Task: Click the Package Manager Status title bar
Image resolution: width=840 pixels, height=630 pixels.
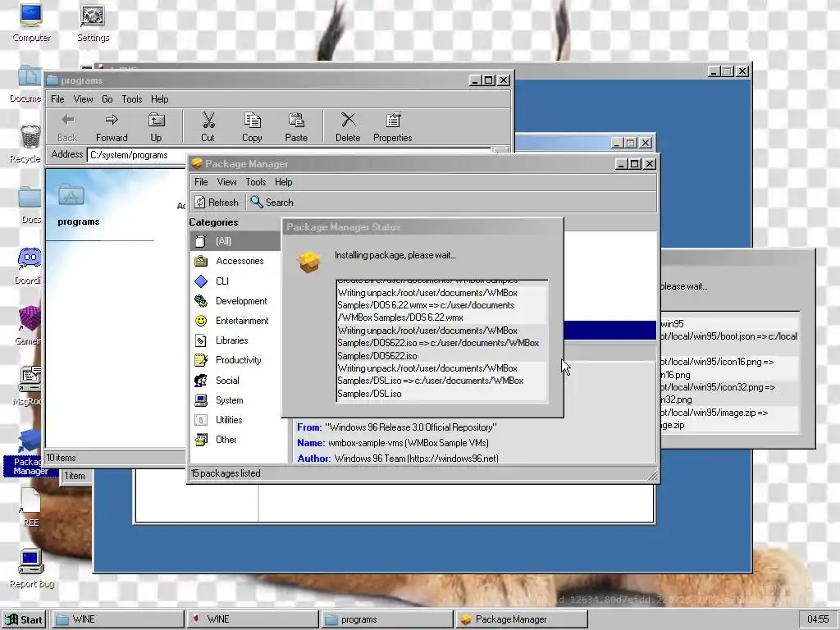Action: pos(422,227)
